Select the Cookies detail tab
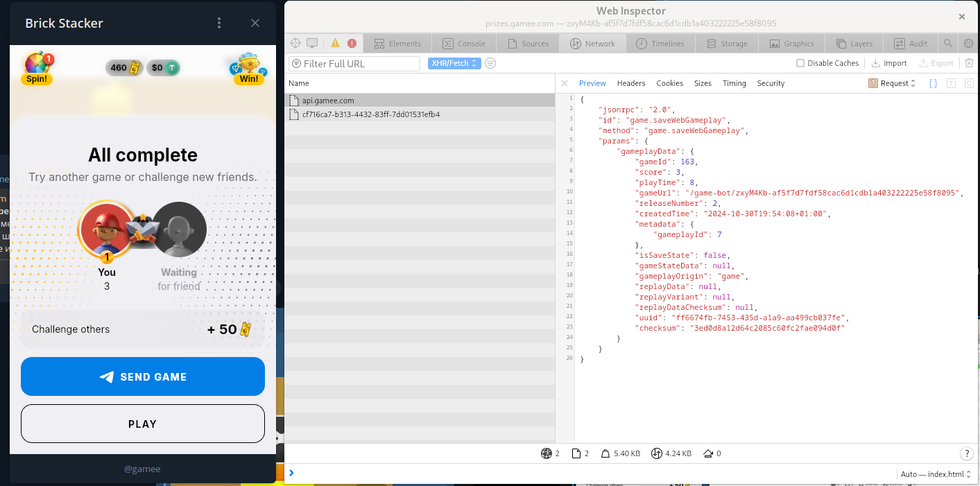The height and width of the screenshot is (486, 980). click(670, 83)
